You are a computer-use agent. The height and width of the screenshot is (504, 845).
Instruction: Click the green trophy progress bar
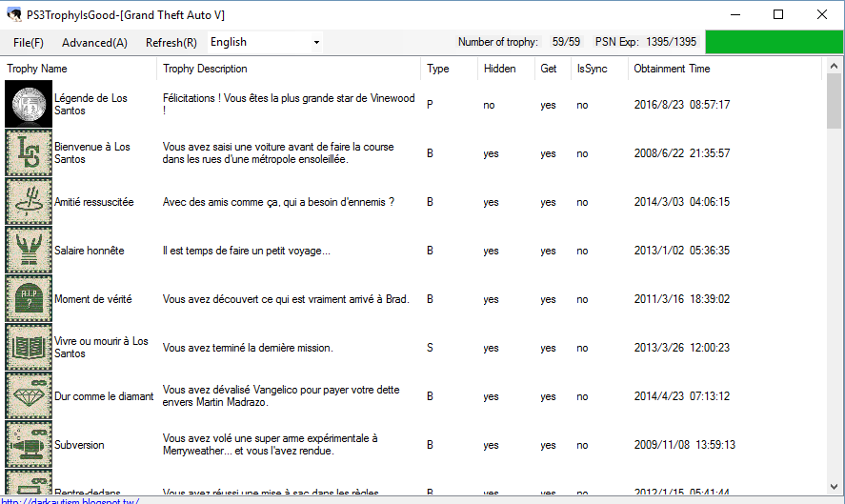(x=774, y=42)
